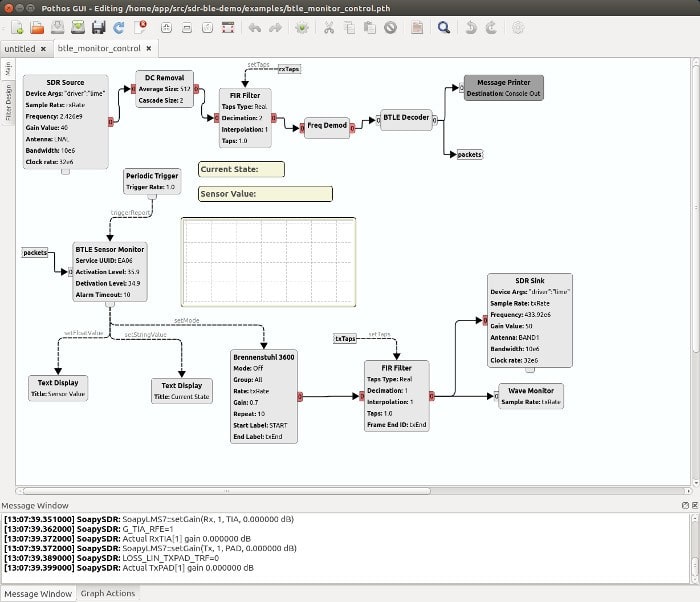Cut selection with scissors icon
Viewport: 700px width, 602px height.
click(329, 28)
